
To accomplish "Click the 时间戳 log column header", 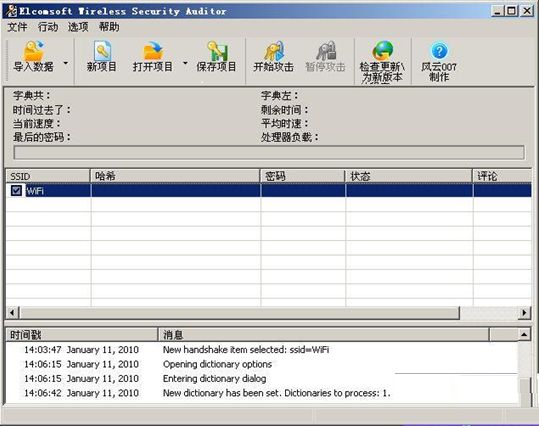I will click(82, 334).
